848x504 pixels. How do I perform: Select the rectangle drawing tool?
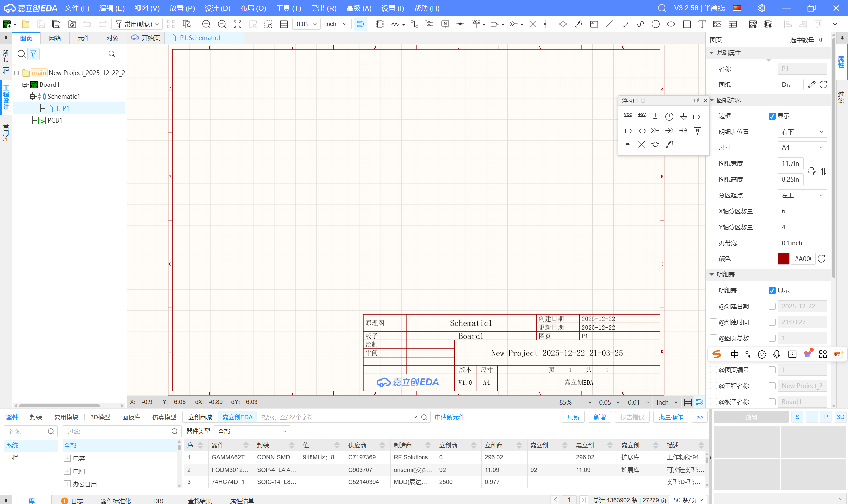[686, 24]
